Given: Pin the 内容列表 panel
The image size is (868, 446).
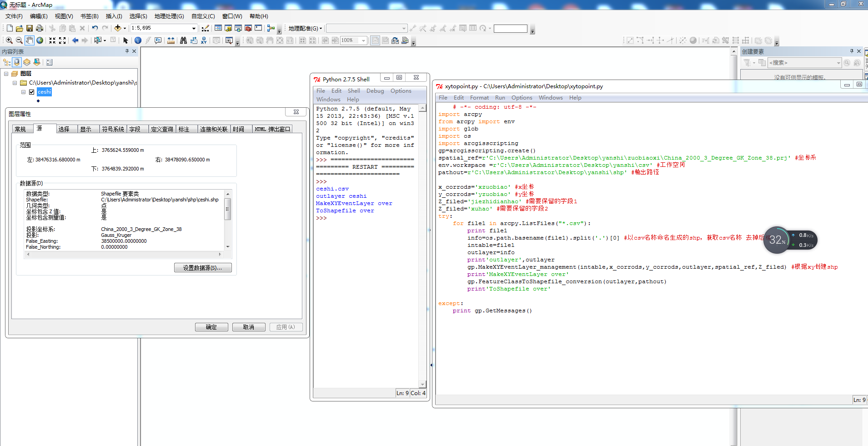Looking at the screenshot, I should [x=127, y=51].
